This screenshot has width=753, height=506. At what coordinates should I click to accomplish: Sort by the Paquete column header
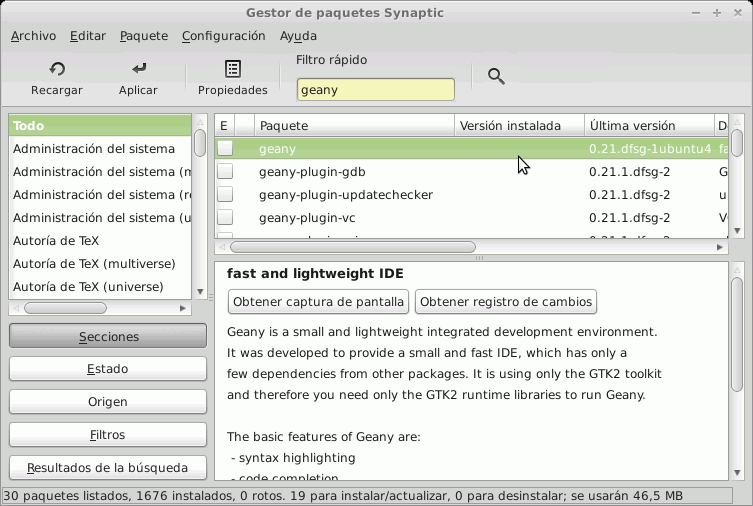pyautogui.click(x=354, y=126)
